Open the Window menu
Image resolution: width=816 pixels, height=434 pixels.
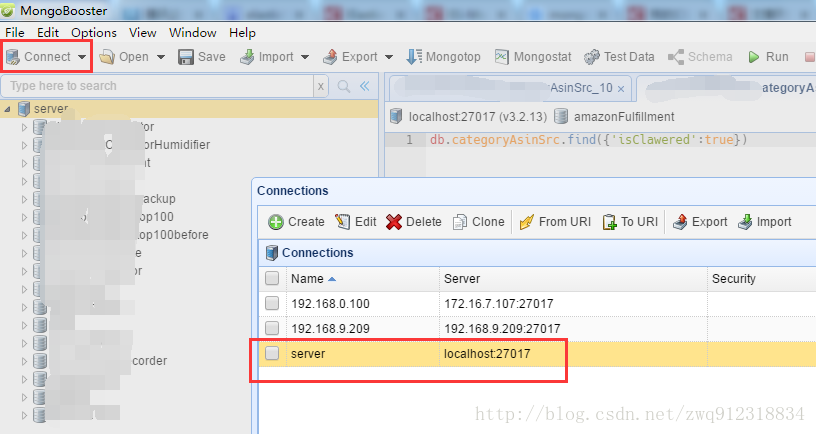(x=193, y=32)
